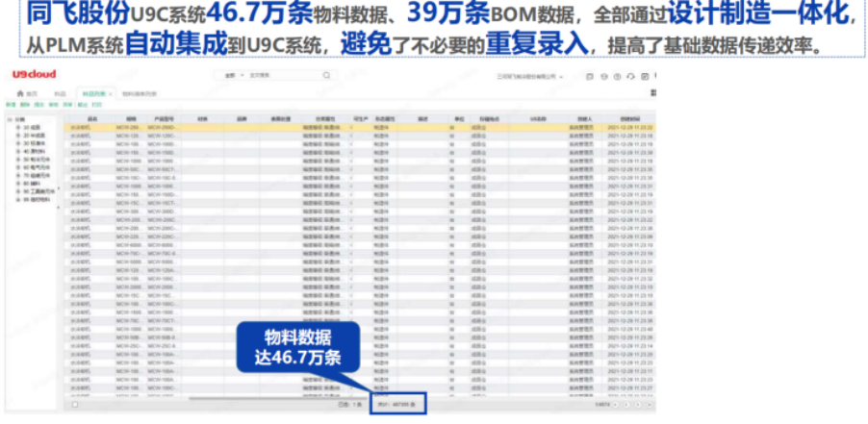Open the 全部 search scope dropdown
Screen dimensions: 868x424
coord(235,75)
